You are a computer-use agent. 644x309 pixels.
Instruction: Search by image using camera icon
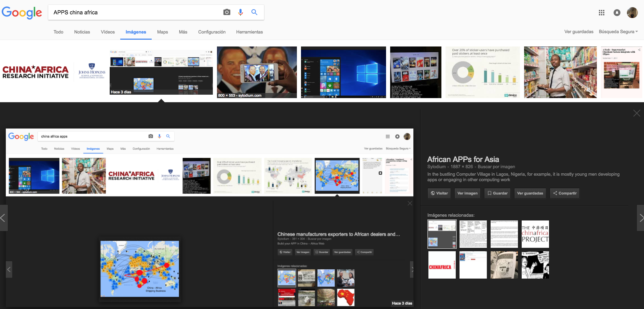click(x=227, y=12)
